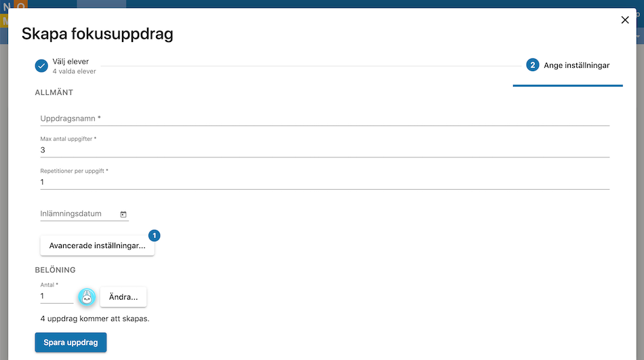This screenshot has height=360, width=644.
Task: Click the blue checkmark step icon
Action: pyautogui.click(x=41, y=66)
